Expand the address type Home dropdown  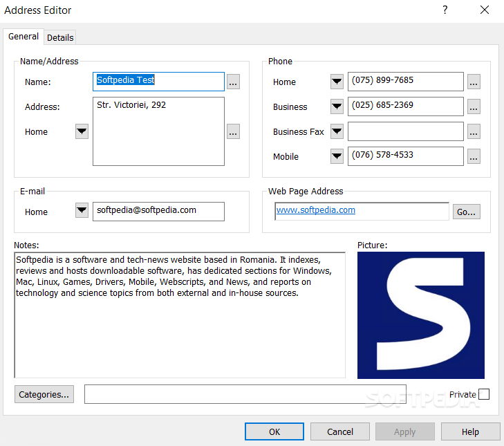pyautogui.click(x=82, y=131)
